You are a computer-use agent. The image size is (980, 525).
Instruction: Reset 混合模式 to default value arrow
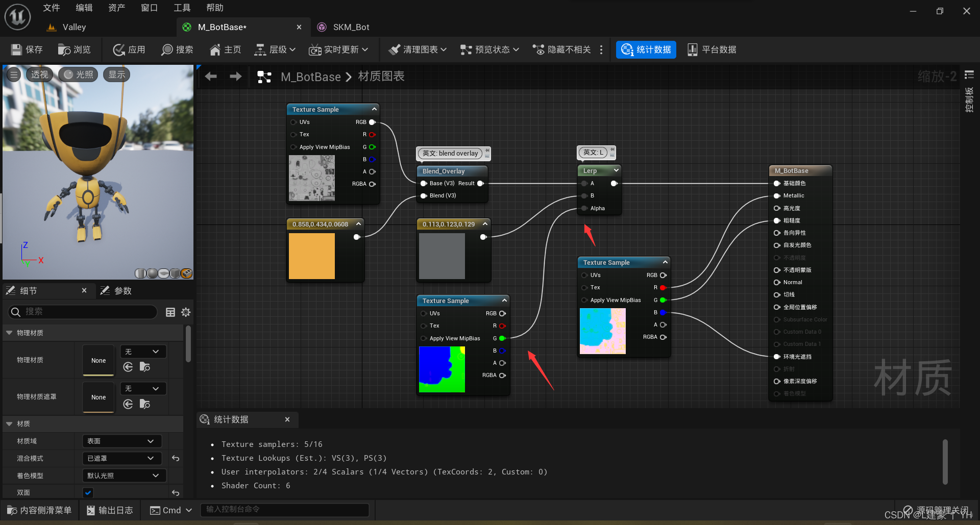click(176, 458)
